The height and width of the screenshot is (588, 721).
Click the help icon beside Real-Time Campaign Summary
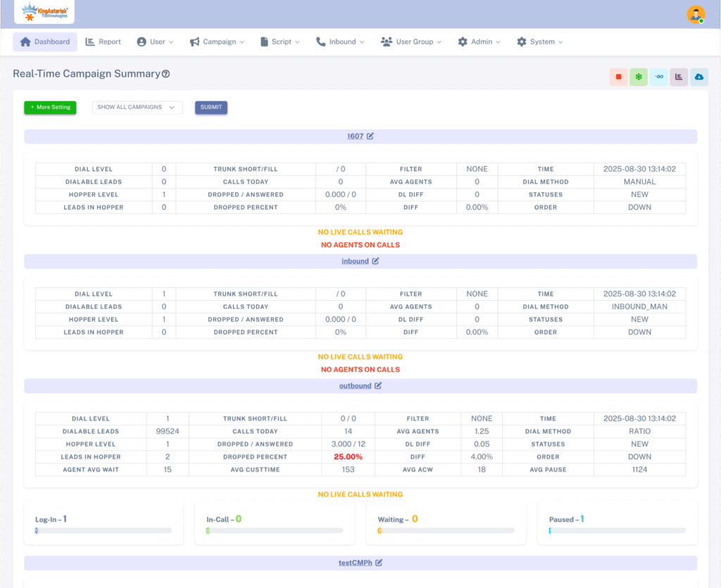click(x=166, y=74)
